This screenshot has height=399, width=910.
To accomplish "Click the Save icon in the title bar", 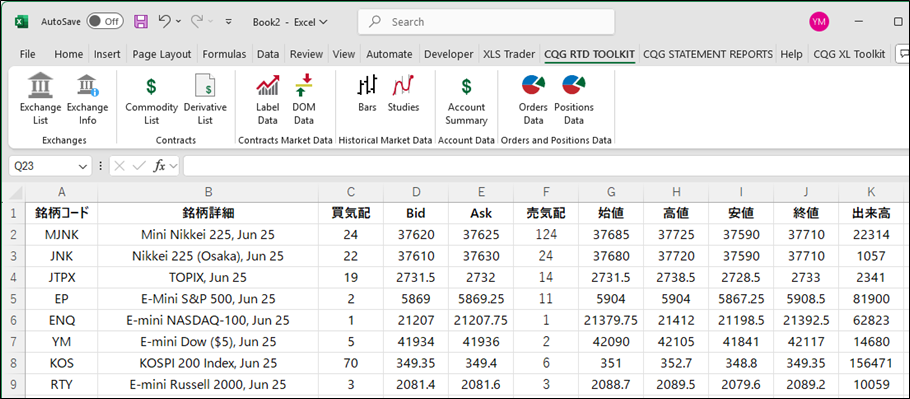I will [141, 22].
